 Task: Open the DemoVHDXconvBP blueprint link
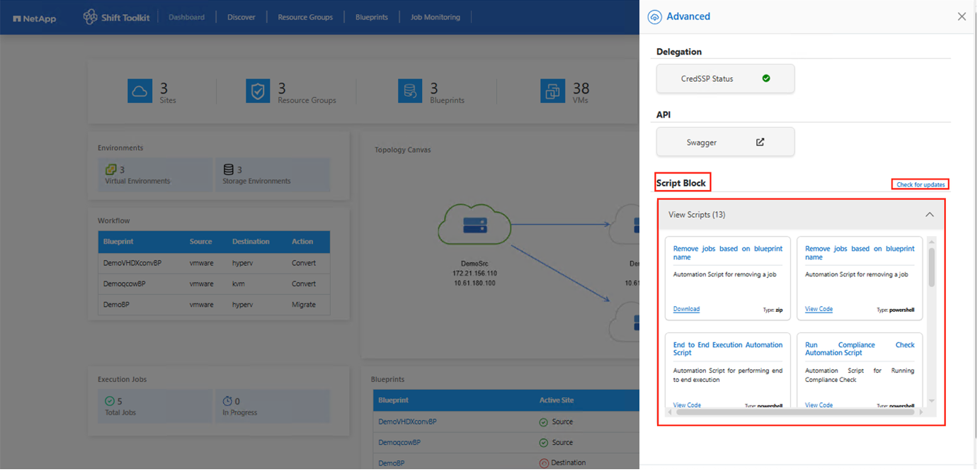point(407,422)
